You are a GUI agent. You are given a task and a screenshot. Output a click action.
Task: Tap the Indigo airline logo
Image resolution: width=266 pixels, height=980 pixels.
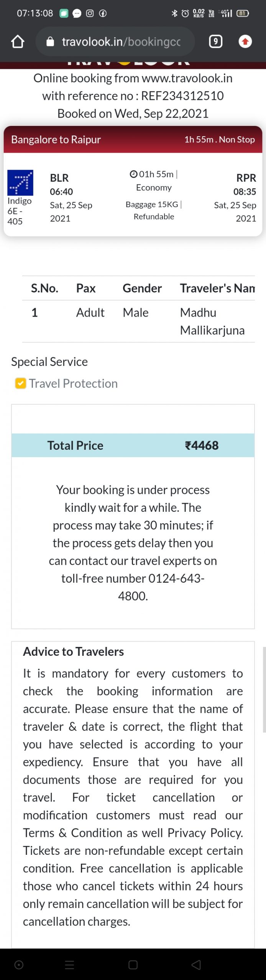click(20, 183)
